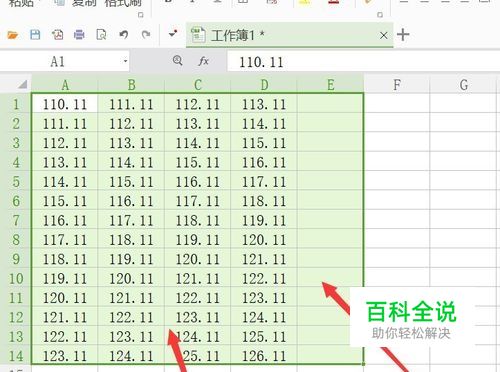Image resolution: width=500 pixels, height=372 pixels.
Task: Open the clipboard group dialog launcher
Action: (141, 15)
